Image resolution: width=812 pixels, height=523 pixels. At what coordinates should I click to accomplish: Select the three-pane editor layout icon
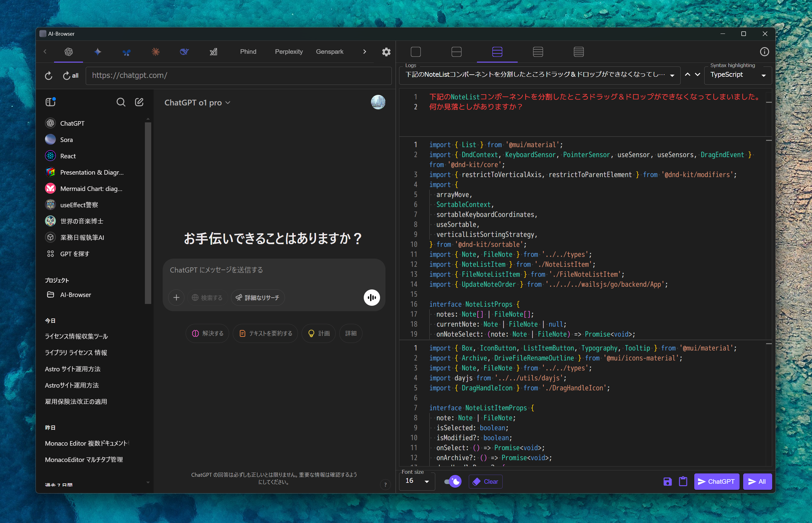[x=497, y=52]
